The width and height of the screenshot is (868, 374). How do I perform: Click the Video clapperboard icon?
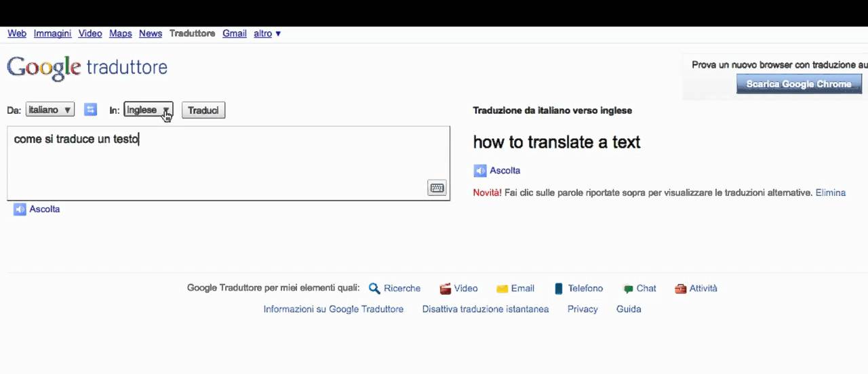446,289
